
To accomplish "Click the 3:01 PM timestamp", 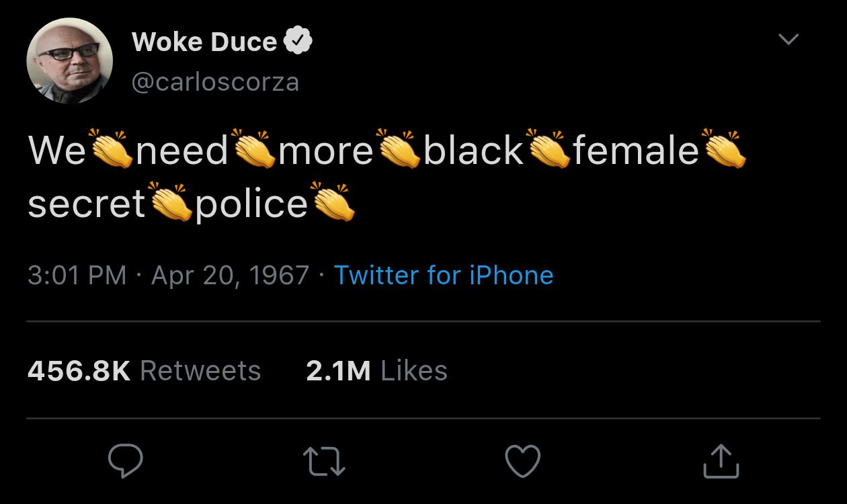I will 77,276.
